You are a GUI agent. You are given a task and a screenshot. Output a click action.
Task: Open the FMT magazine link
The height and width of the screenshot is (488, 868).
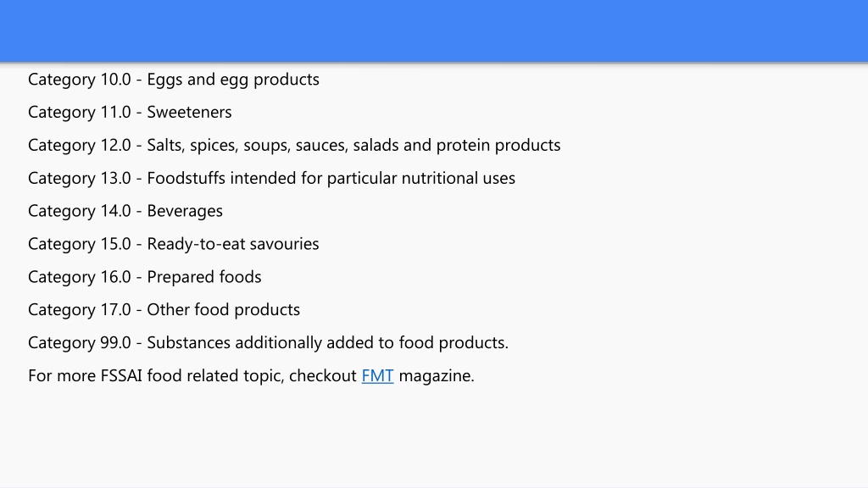pyautogui.click(x=377, y=375)
